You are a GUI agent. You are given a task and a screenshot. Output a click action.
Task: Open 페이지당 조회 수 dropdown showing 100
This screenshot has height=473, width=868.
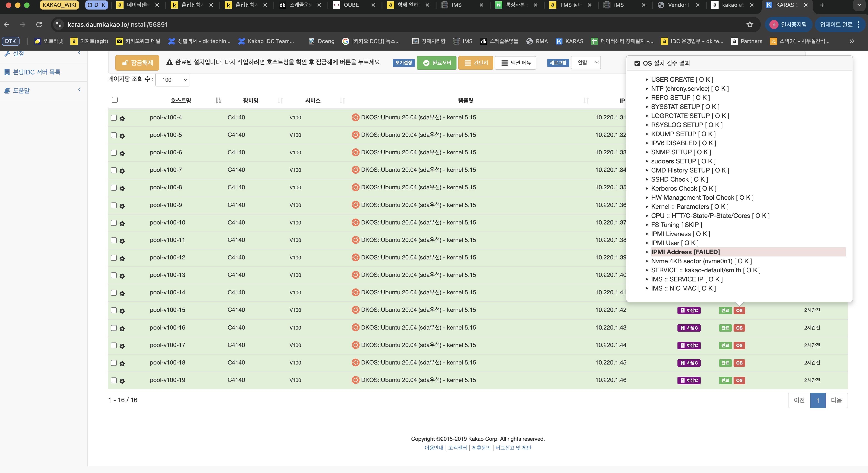point(172,80)
